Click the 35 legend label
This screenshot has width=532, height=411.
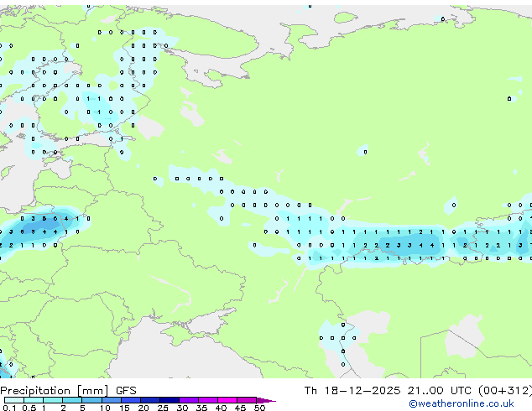coord(201,408)
